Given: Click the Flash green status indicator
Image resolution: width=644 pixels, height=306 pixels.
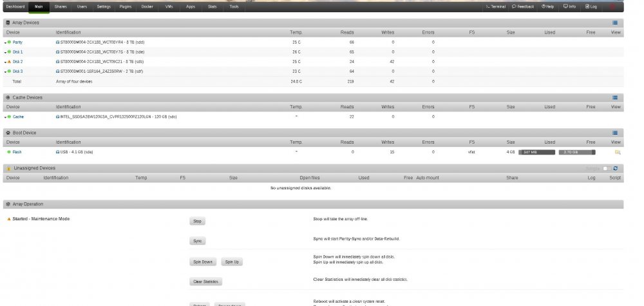Looking at the screenshot, I should (9, 152).
